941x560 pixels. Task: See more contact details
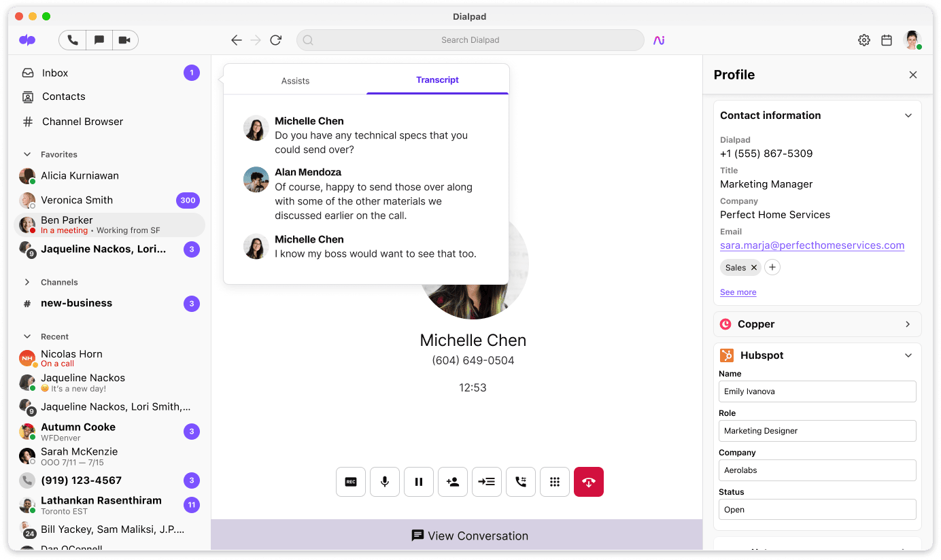point(738,292)
